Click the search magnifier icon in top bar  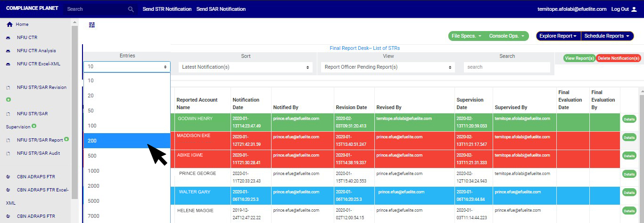pyautogui.click(x=131, y=9)
